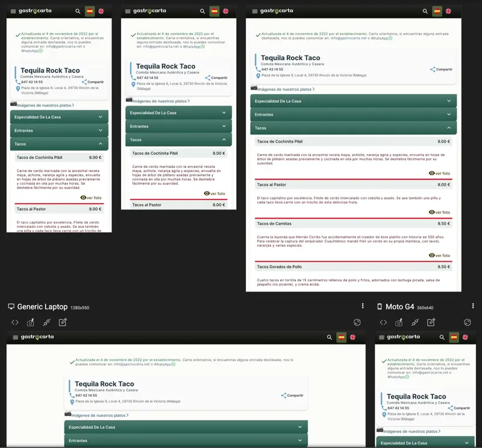482x448 pixels.
Task: Click the edit pencil icon for Generic Laptop
Action: [63, 322]
